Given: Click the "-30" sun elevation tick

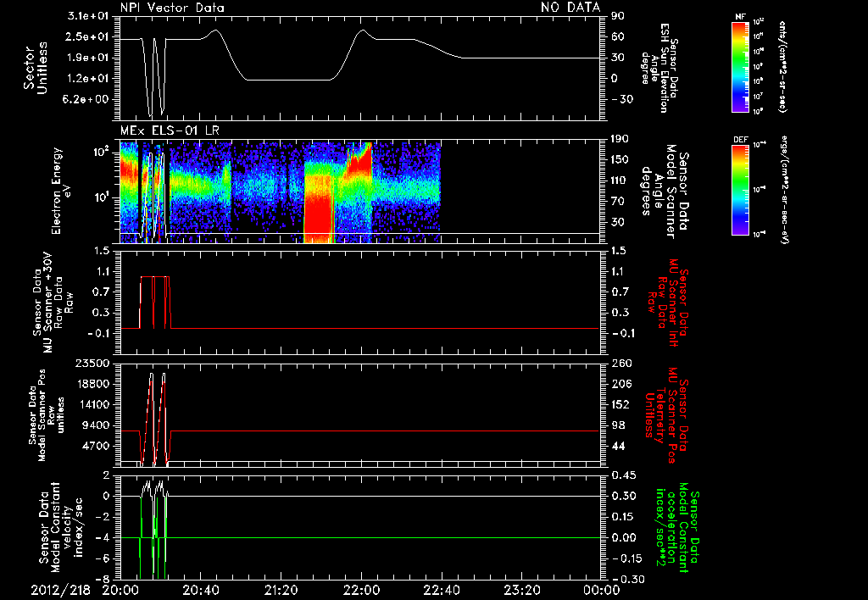Looking at the screenshot, I should point(622,100).
